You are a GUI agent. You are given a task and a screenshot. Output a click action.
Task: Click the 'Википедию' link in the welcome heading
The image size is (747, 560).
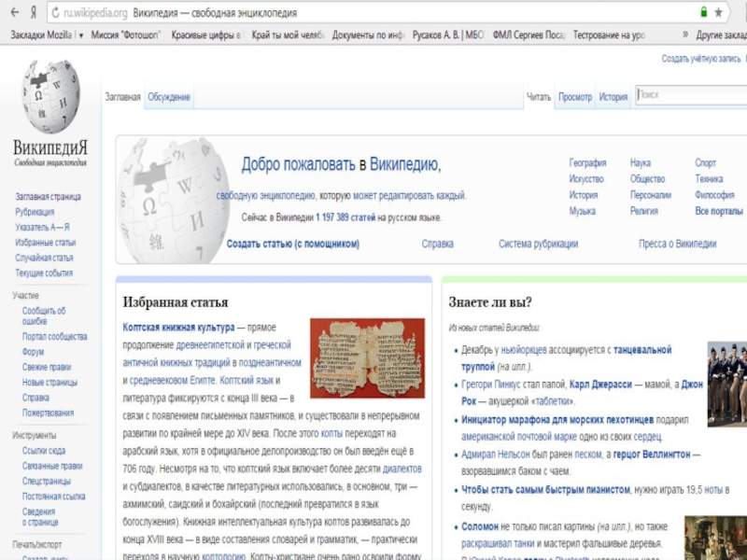click(x=404, y=164)
